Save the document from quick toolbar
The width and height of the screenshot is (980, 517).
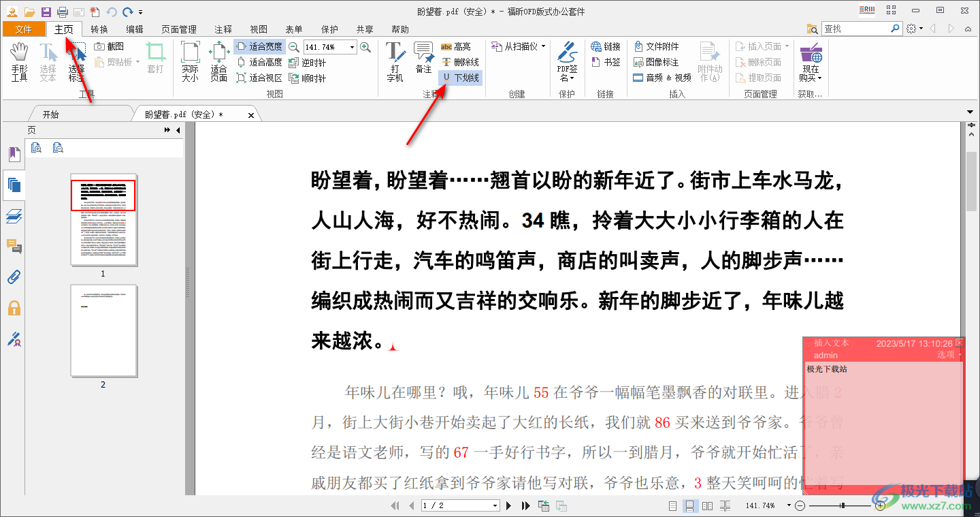pos(46,12)
